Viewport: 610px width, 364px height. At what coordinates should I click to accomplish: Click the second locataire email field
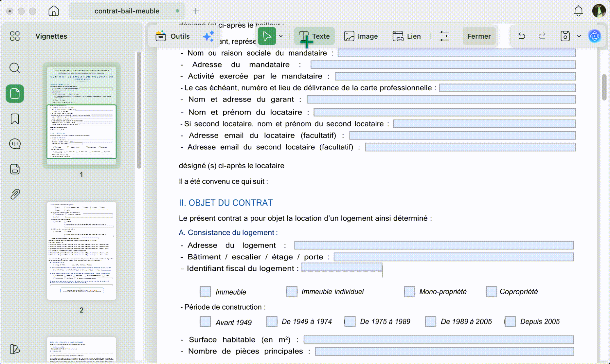tap(470, 147)
